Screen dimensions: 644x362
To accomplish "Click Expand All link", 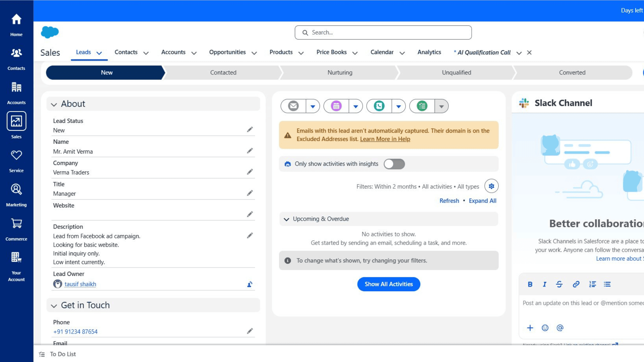I will pyautogui.click(x=482, y=201).
